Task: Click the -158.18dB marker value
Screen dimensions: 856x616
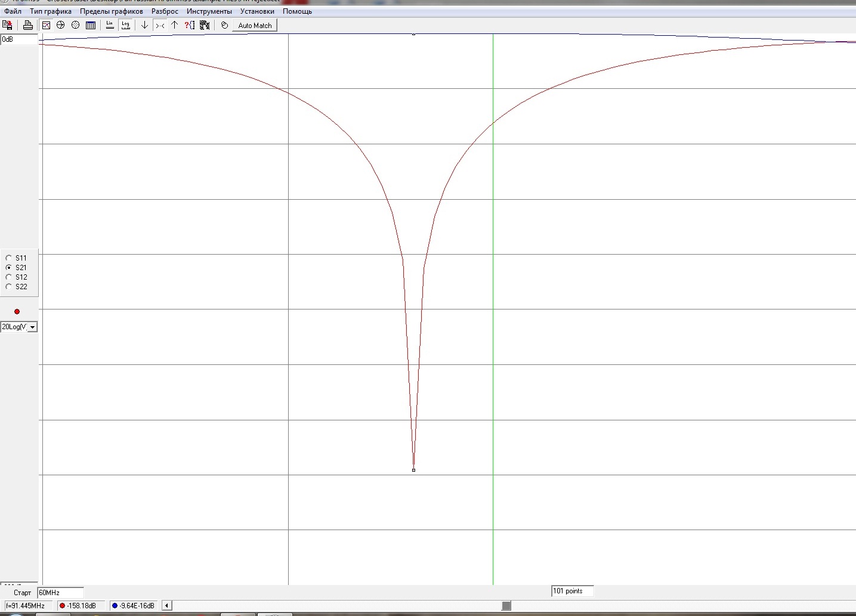Action: (81, 605)
